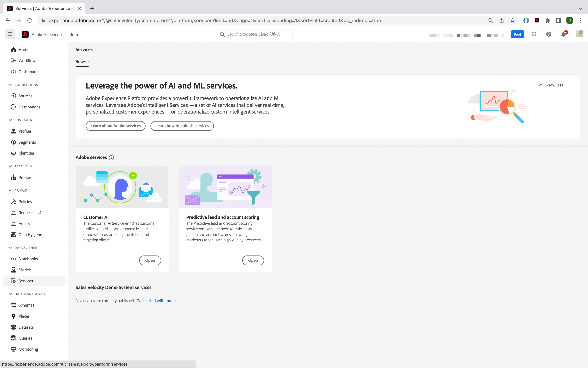The image size is (588, 368).
Task: Select the Schemas icon in Data Management
Action: (14, 305)
